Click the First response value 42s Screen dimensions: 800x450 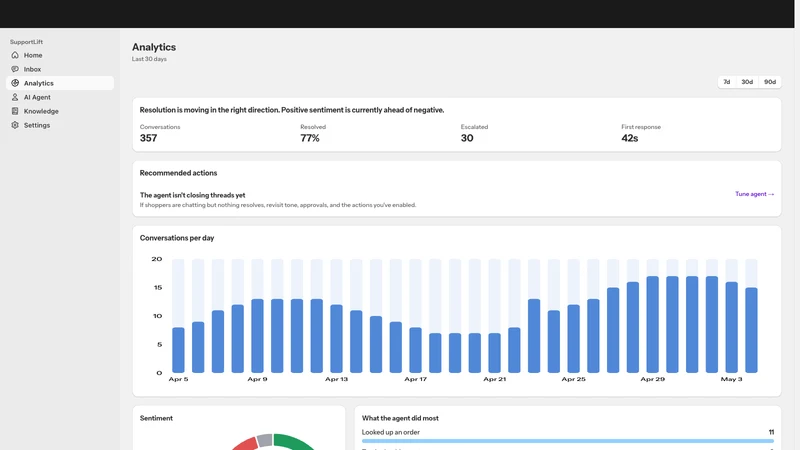click(630, 138)
